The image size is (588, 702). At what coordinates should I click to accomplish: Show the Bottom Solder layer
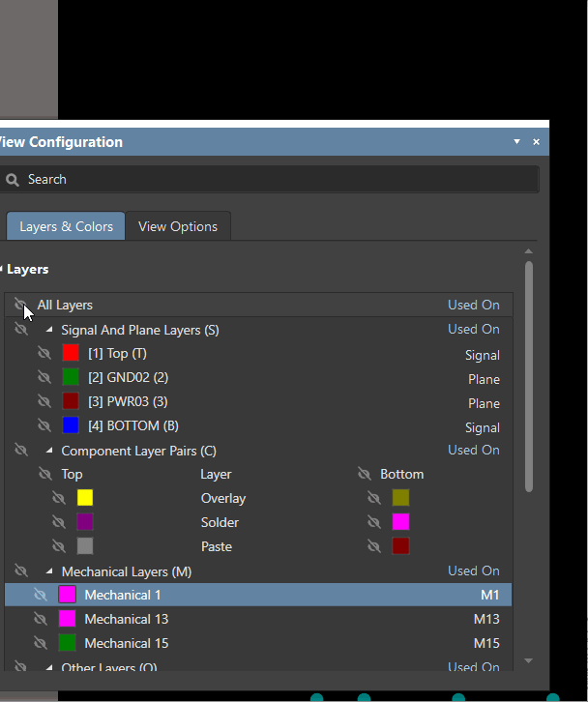pyautogui.click(x=374, y=522)
